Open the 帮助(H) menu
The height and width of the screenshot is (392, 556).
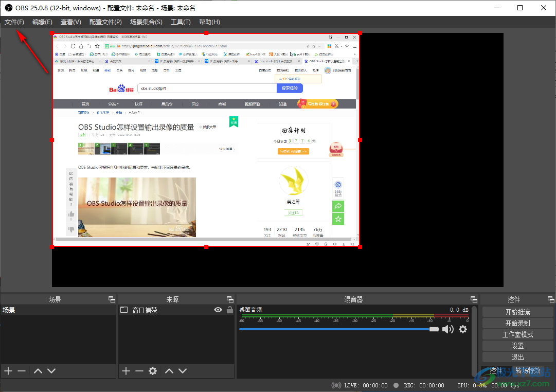click(x=209, y=22)
